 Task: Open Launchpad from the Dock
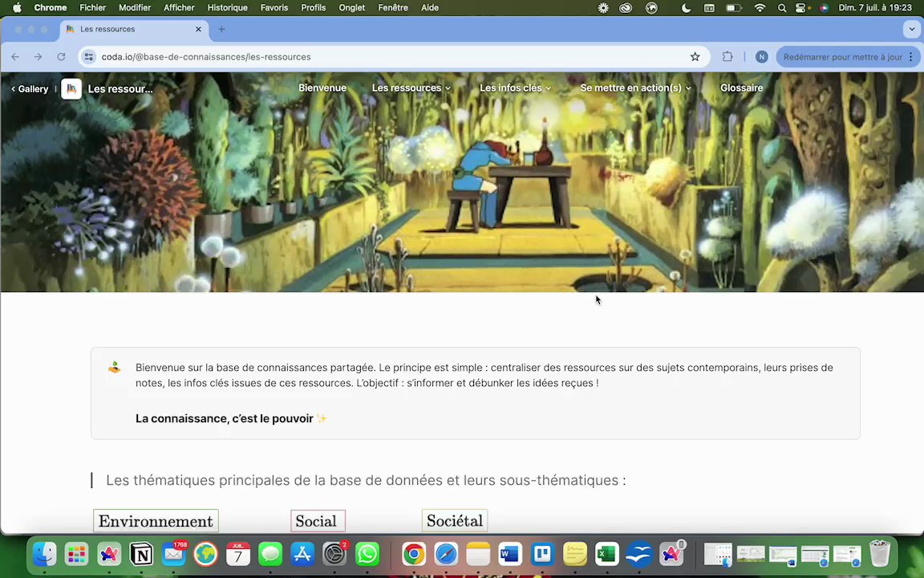(x=77, y=555)
